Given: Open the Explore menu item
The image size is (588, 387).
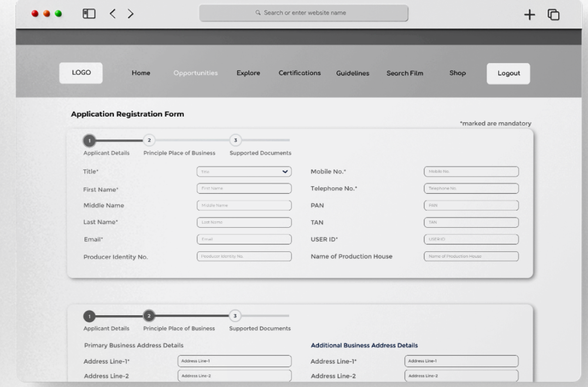Looking at the screenshot, I should (x=248, y=73).
